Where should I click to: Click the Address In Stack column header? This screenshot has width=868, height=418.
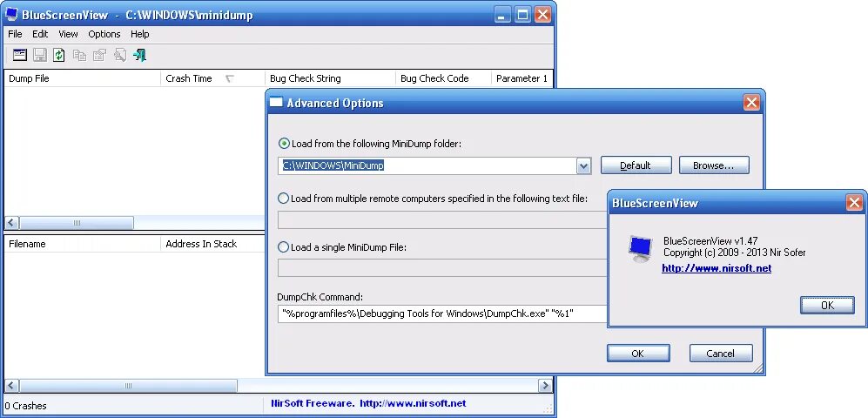(213, 244)
